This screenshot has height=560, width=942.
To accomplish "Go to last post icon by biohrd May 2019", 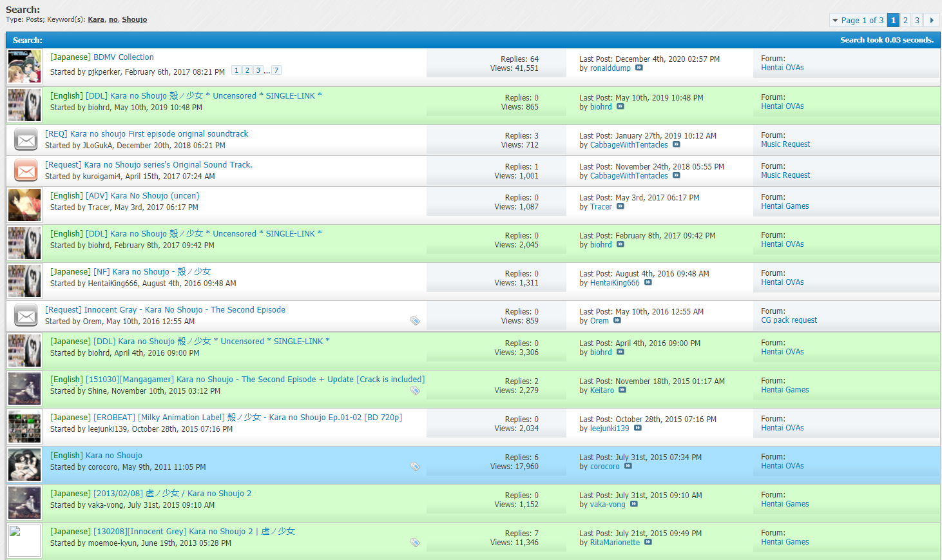I will (620, 106).
